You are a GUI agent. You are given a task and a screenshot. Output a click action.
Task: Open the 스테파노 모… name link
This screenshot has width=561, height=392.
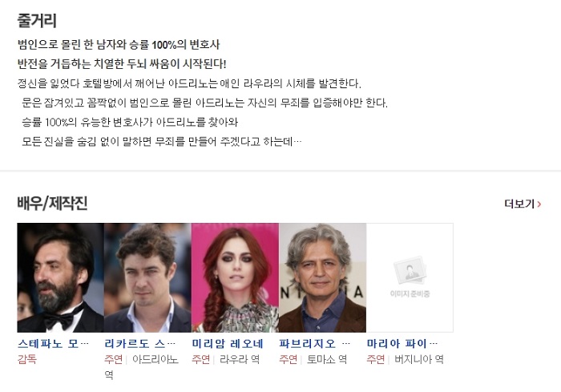tap(53, 344)
